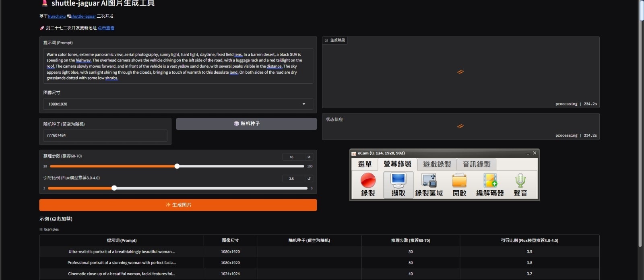Open the Nunchaku hyperlink
644x280 pixels.
coord(57,16)
